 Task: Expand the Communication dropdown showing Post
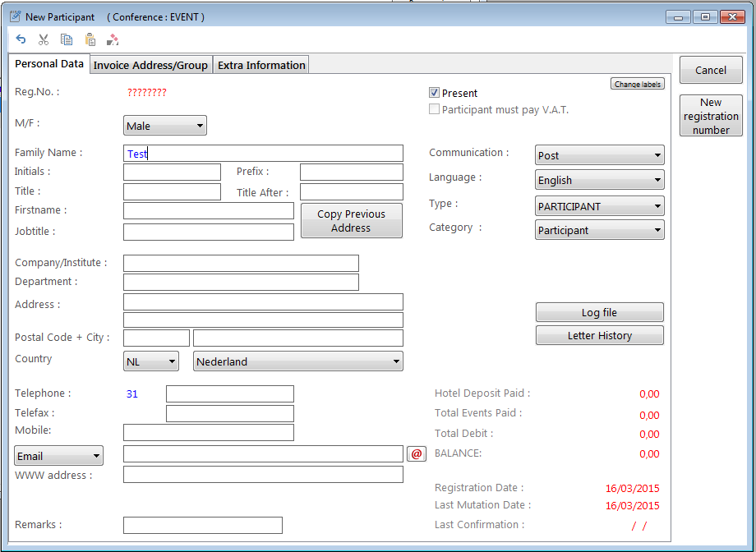click(x=599, y=155)
